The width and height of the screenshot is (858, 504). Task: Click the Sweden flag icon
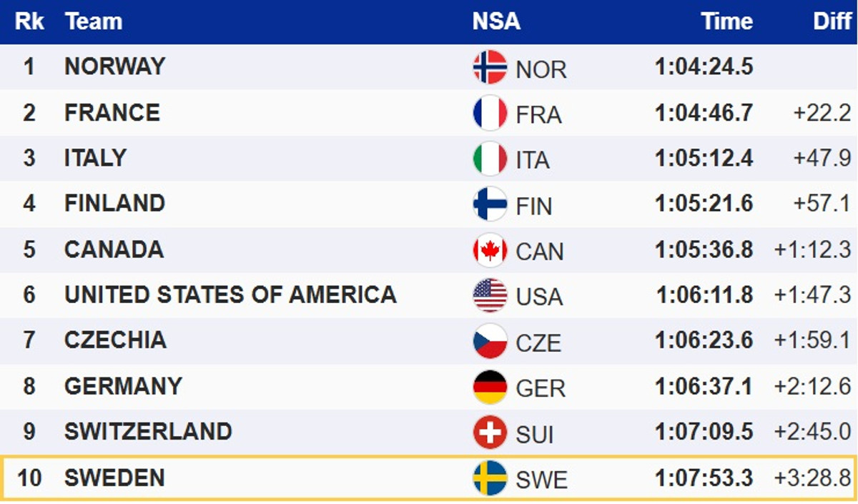(490, 478)
